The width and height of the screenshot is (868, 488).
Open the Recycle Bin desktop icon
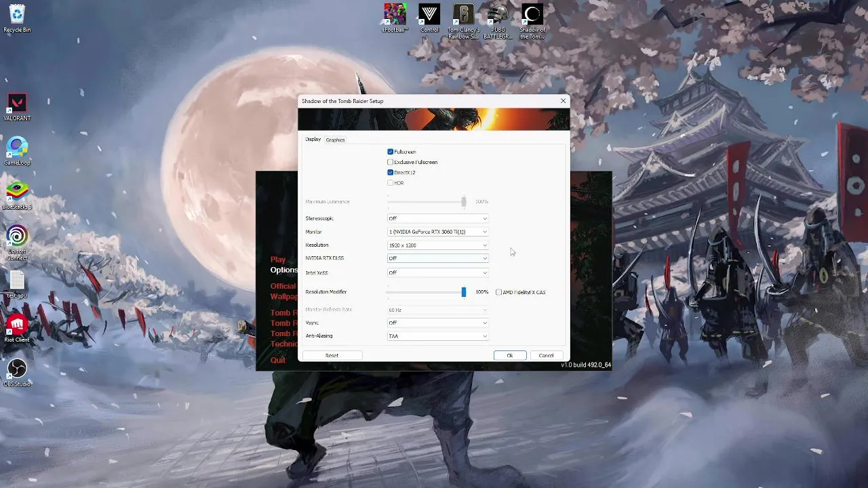click(17, 18)
